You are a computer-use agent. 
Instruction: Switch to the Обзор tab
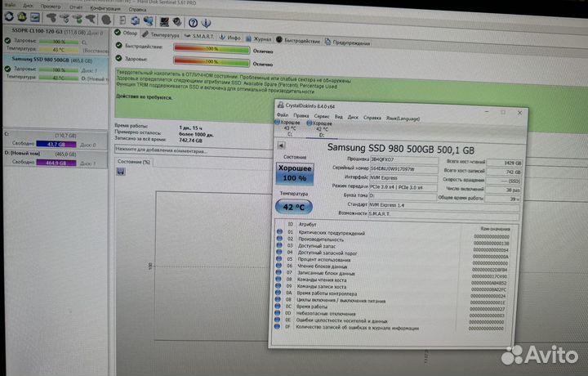(126, 33)
